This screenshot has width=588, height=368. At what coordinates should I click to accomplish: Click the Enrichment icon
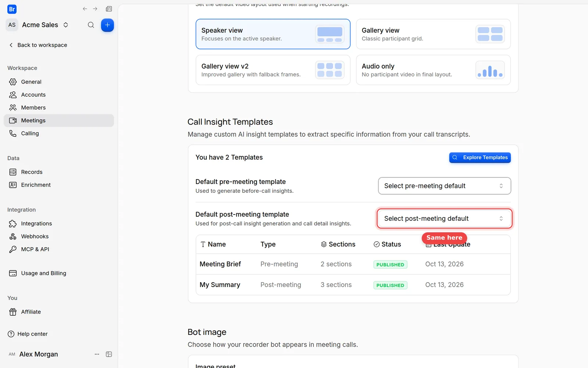13,185
